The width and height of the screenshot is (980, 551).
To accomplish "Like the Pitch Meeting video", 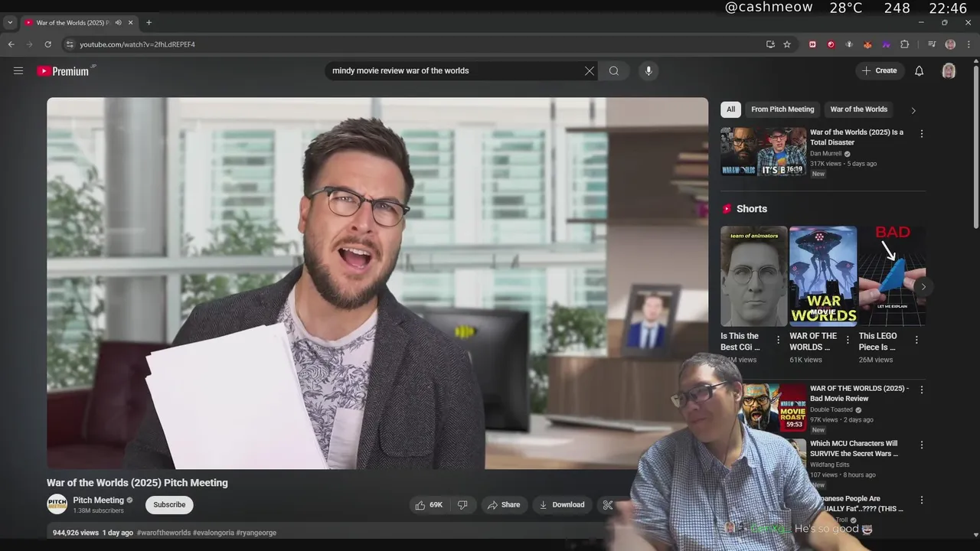I will (430, 505).
